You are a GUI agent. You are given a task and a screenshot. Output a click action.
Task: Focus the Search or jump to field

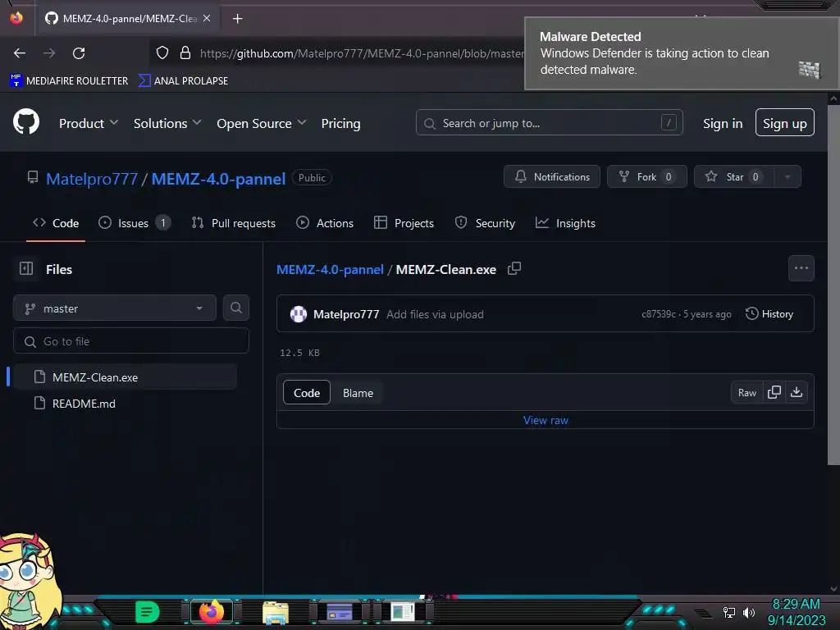549,123
